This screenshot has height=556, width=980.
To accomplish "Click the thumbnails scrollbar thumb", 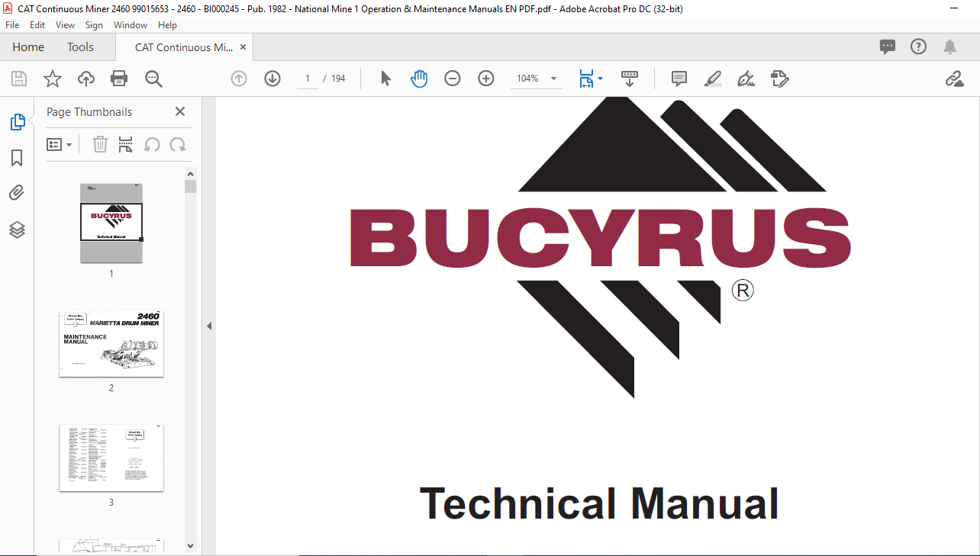I will [x=191, y=186].
